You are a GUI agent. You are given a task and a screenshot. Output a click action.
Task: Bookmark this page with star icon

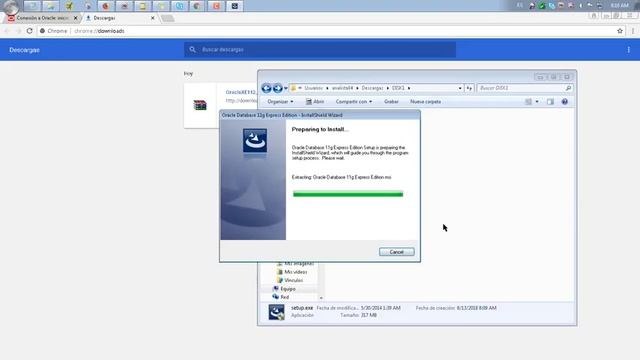(x=620, y=31)
